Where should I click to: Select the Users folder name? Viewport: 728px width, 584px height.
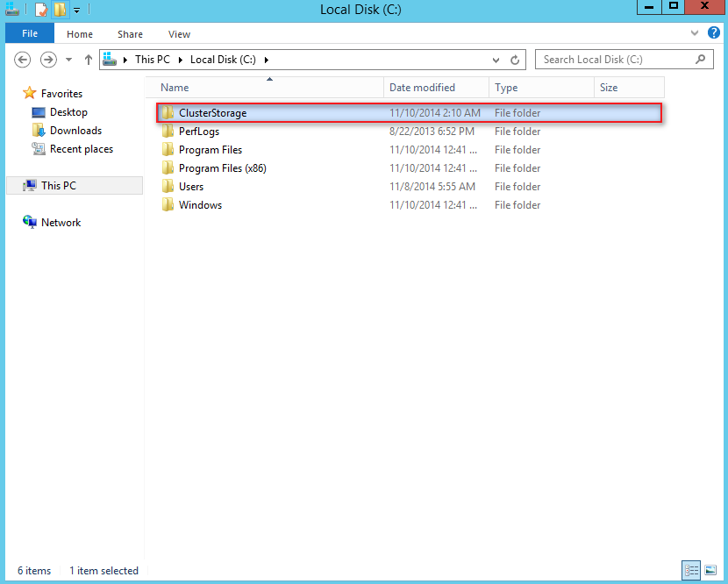191,187
